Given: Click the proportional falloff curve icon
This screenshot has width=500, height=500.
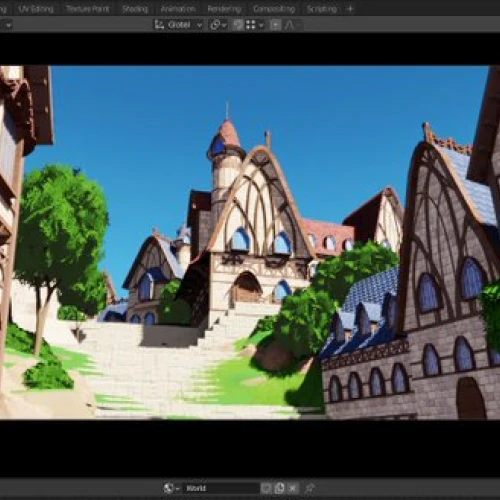Looking at the screenshot, I should [x=289, y=25].
